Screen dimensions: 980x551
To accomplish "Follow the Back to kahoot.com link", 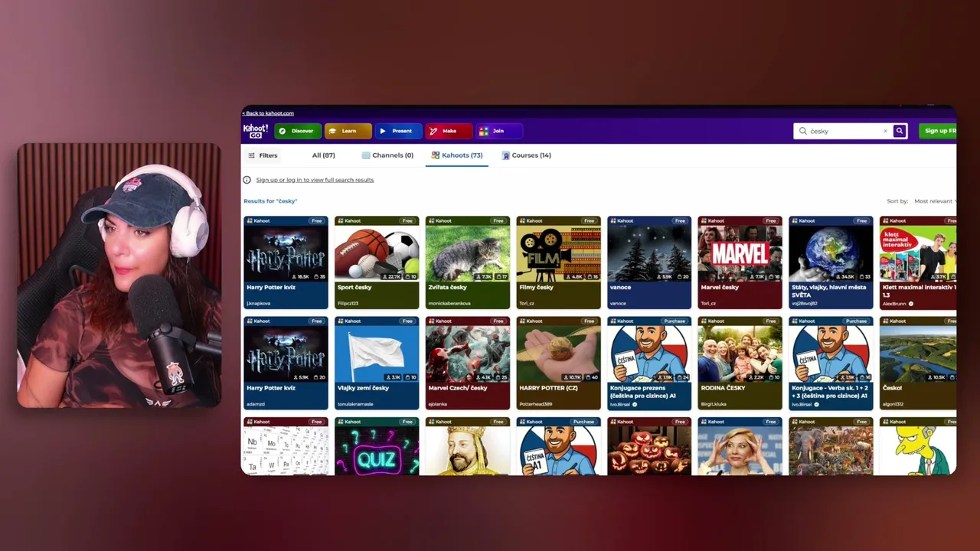I will pyautogui.click(x=268, y=113).
